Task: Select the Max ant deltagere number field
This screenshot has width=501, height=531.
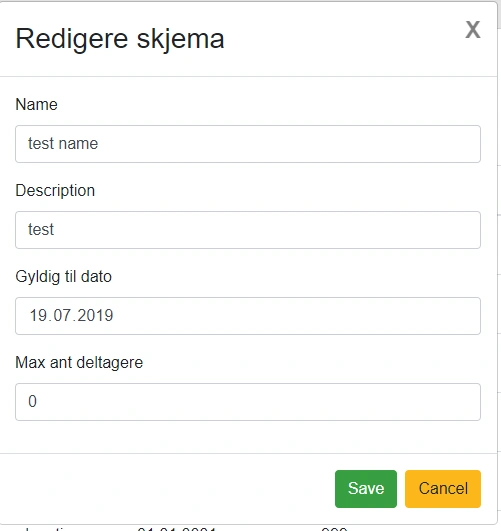Action: [x=248, y=402]
